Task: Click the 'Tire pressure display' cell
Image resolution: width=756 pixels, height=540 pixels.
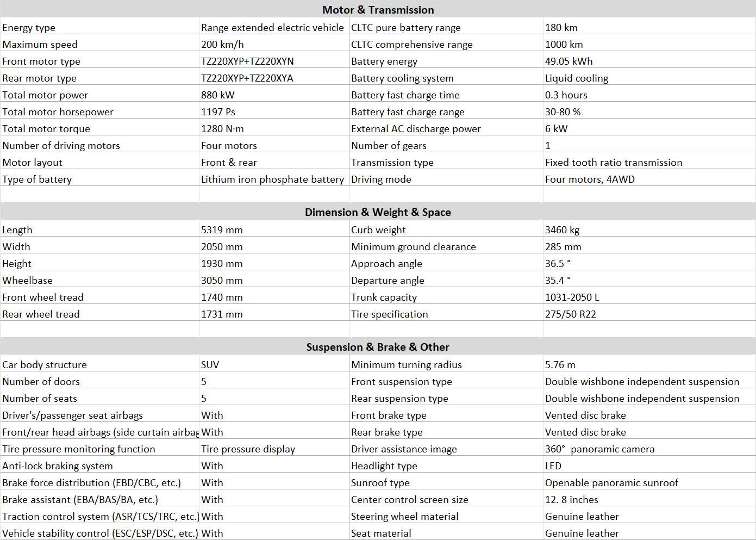Action: click(274, 449)
